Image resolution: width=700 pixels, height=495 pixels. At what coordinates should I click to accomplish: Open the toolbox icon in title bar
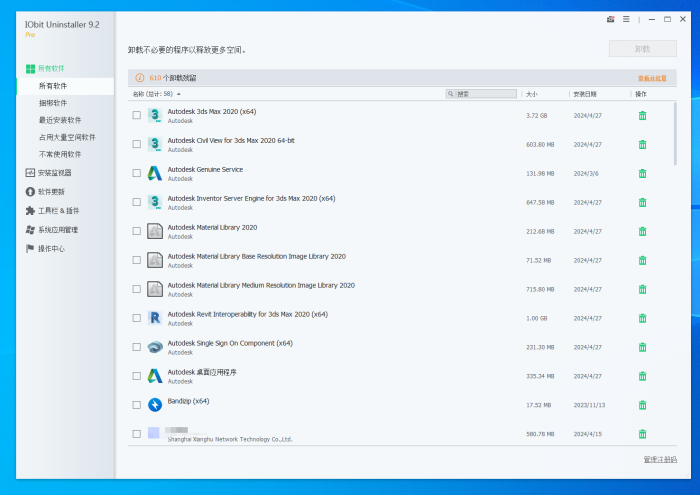610,19
